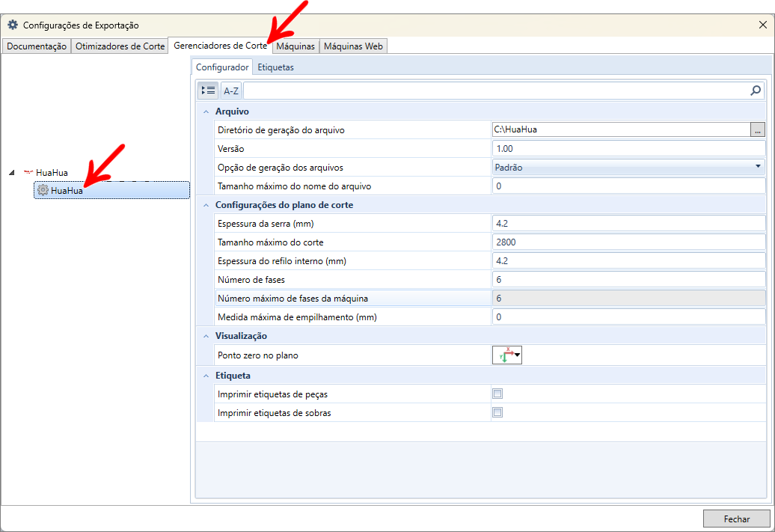Click the Visualização section header text
The height and width of the screenshot is (532, 775).
(x=241, y=336)
